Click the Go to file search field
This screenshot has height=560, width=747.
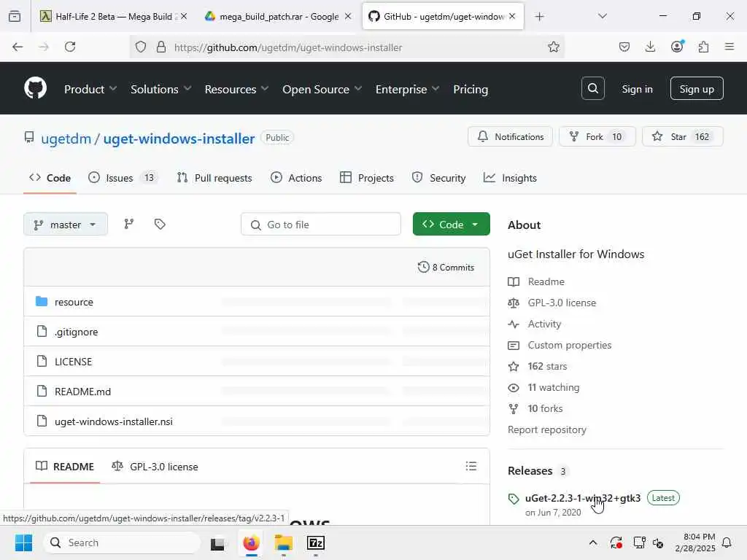point(321,225)
